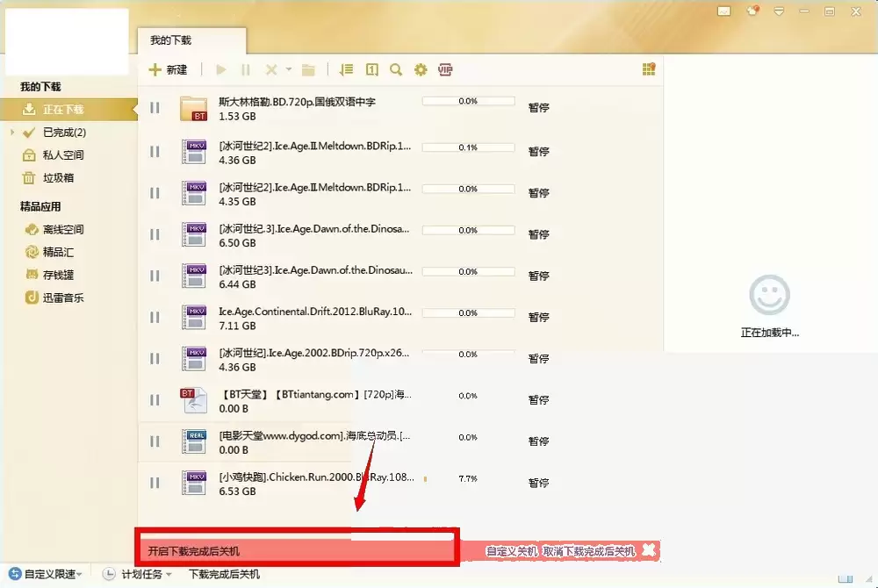This screenshot has width=878, height=588.
Task: Click 暂停 status of 斯大林格勒 task
Action: tap(539, 108)
